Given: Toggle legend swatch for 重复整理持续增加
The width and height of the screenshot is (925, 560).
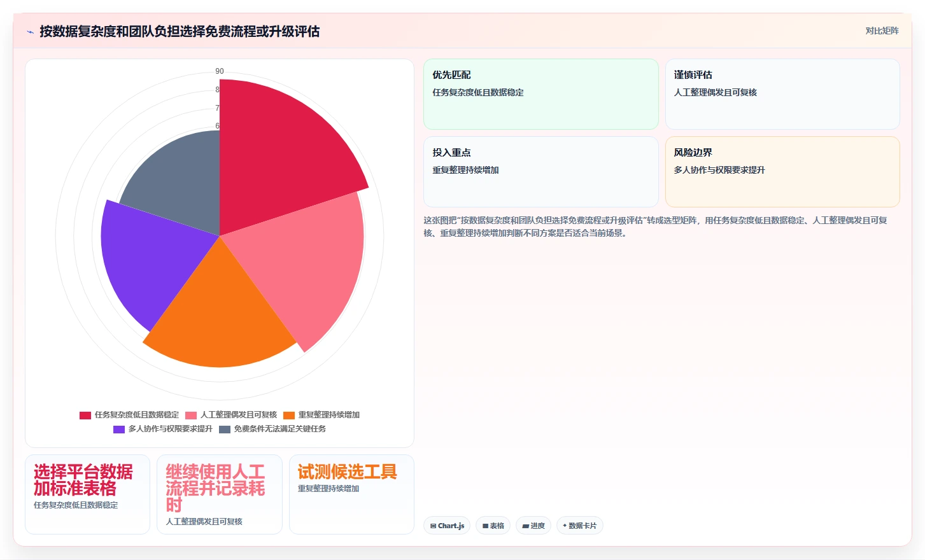Looking at the screenshot, I should 289,415.
